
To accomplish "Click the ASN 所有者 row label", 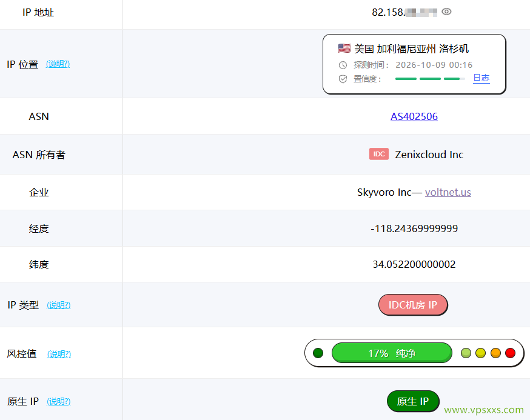I will (x=39, y=155).
